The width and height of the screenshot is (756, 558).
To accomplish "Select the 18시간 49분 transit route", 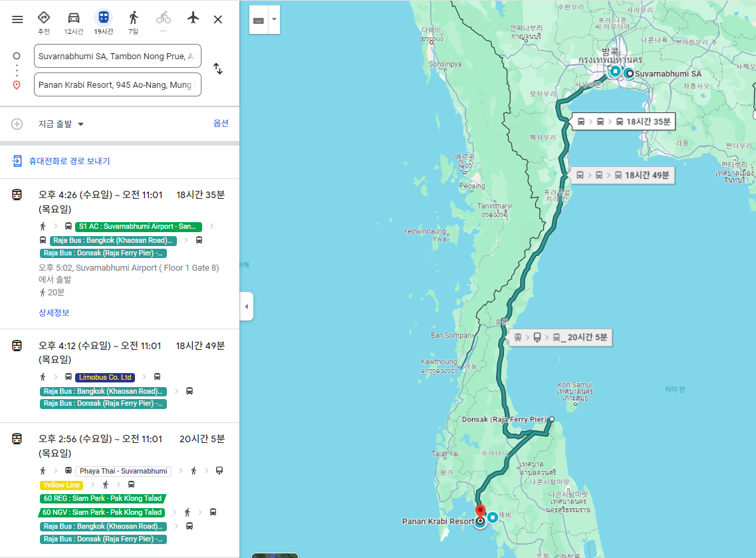I will pyautogui.click(x=120, y=376).
